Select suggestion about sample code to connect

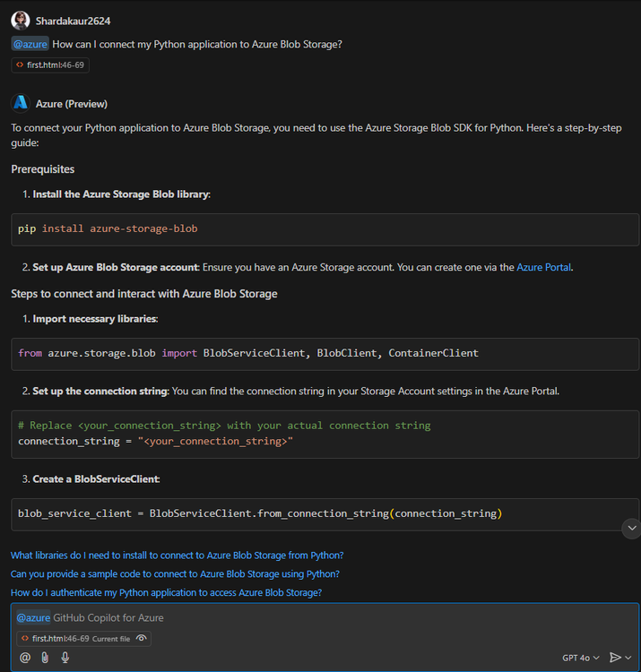(x=175, y=574)
